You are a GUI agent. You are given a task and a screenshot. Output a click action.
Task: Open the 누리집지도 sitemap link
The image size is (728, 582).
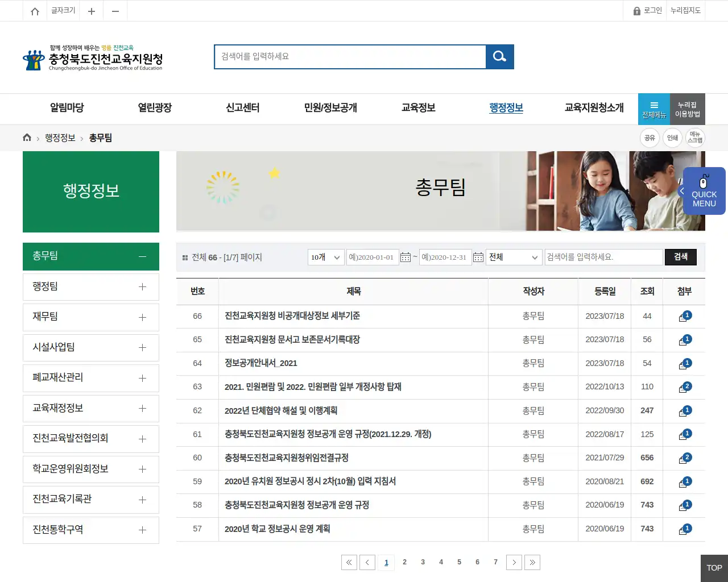685,11
